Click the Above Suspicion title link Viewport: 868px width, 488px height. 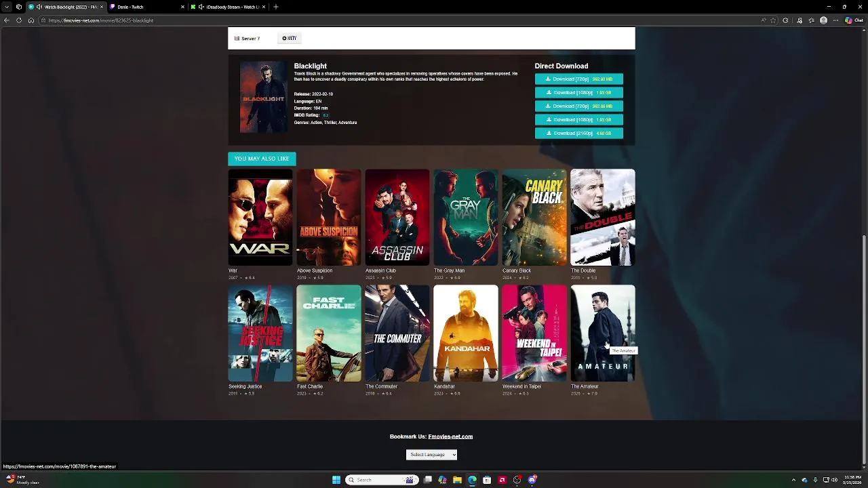coord(315,270)
